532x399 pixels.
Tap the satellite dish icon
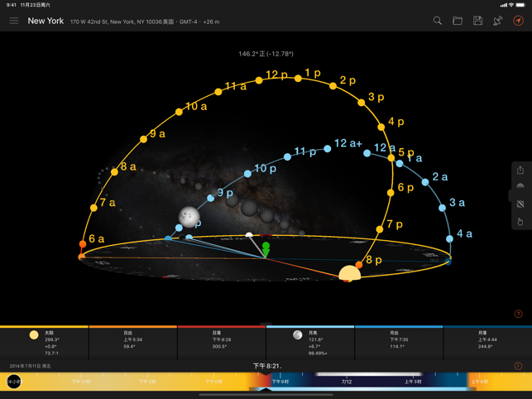[498, 21]
